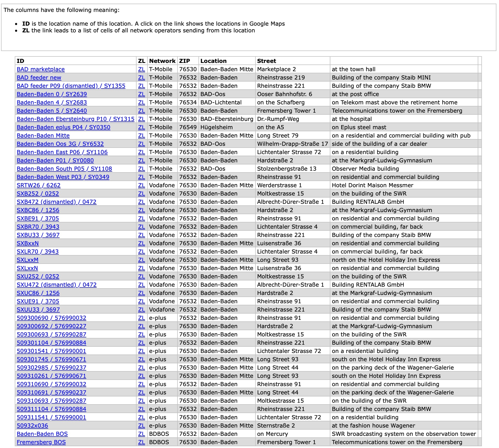Click ZL link in Baden-Baden Mitte ID row

(141, 135)
